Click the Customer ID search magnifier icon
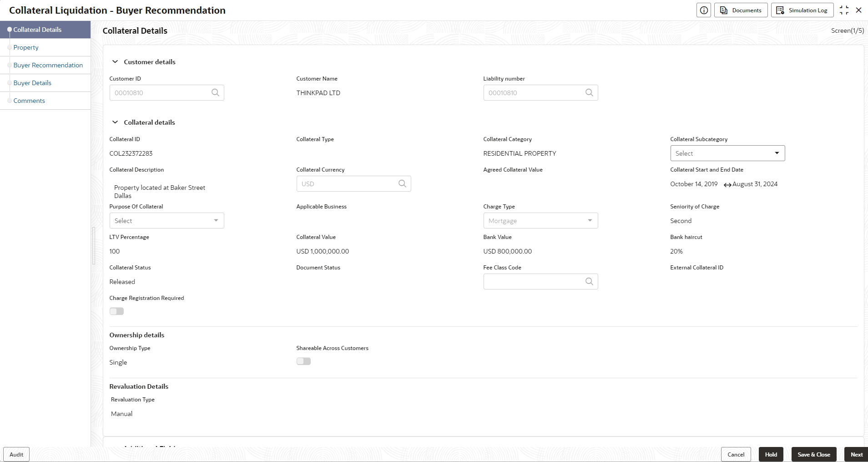 tap(215, 92)
